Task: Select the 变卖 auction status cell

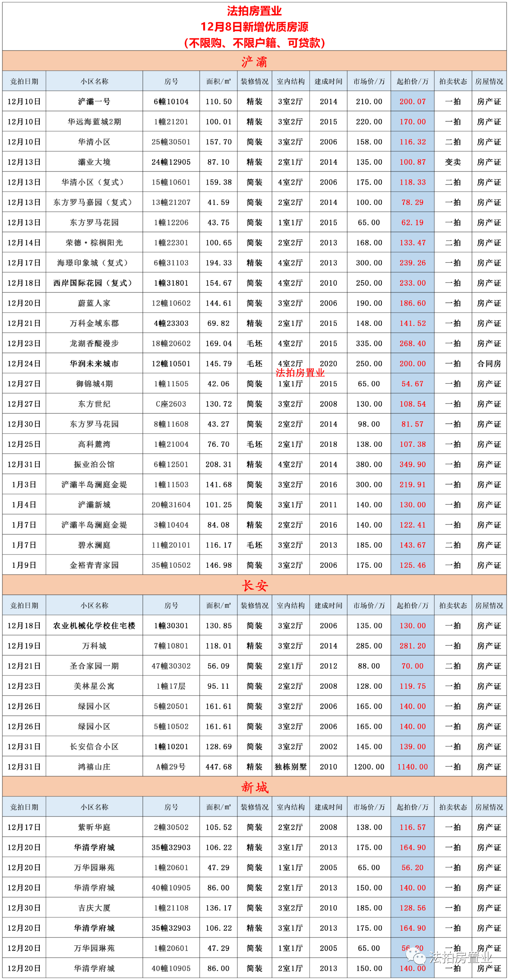Action: [453, 162]
